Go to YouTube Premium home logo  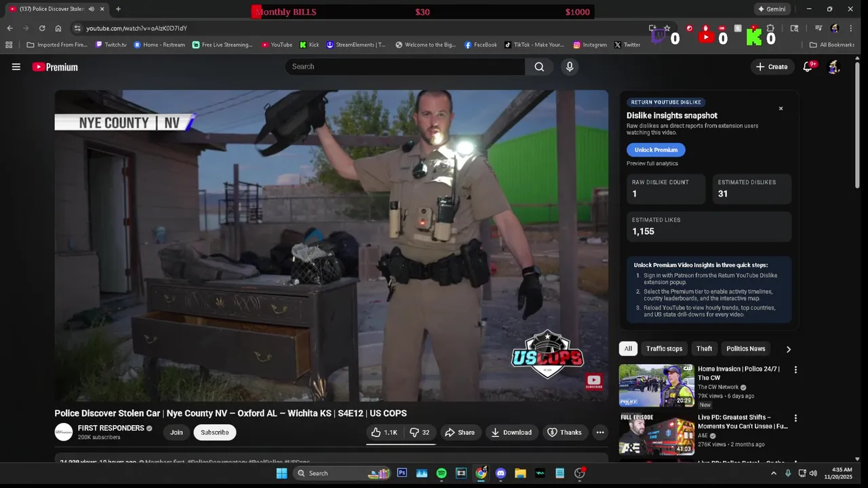point(55,67)
